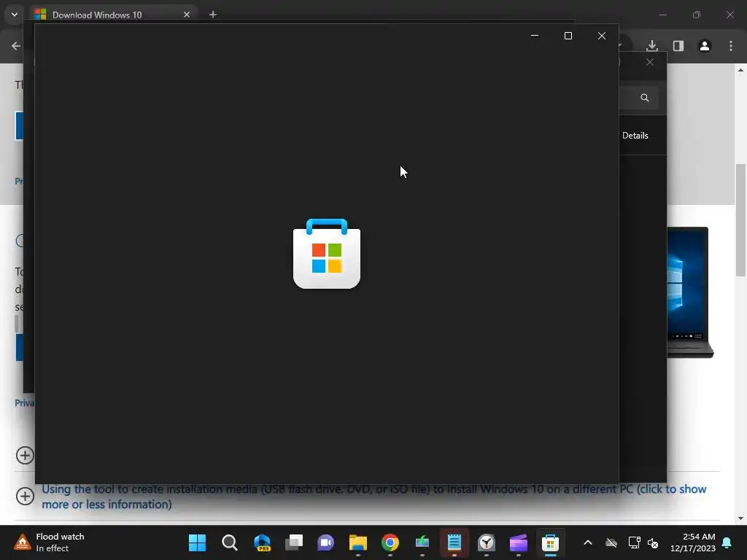Open the app with green arrow taskbar icon
747x560 pixels.
click(x=422, y=542)
